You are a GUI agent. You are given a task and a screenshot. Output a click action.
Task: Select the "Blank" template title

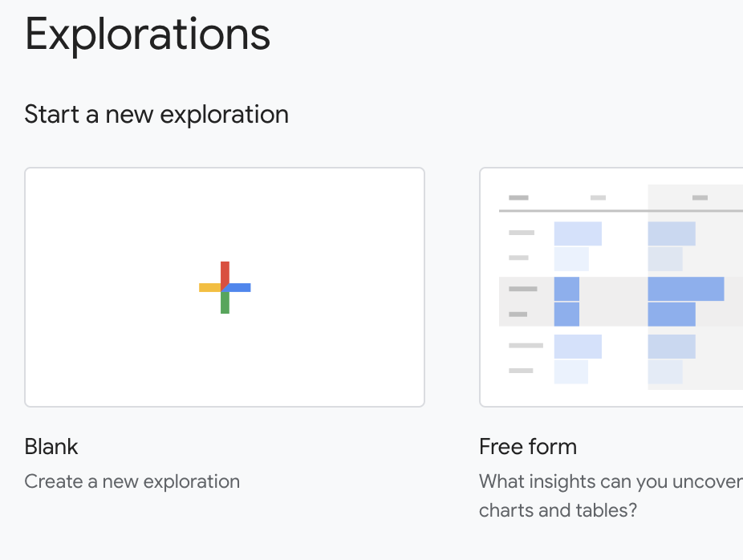tap(51, 446)
